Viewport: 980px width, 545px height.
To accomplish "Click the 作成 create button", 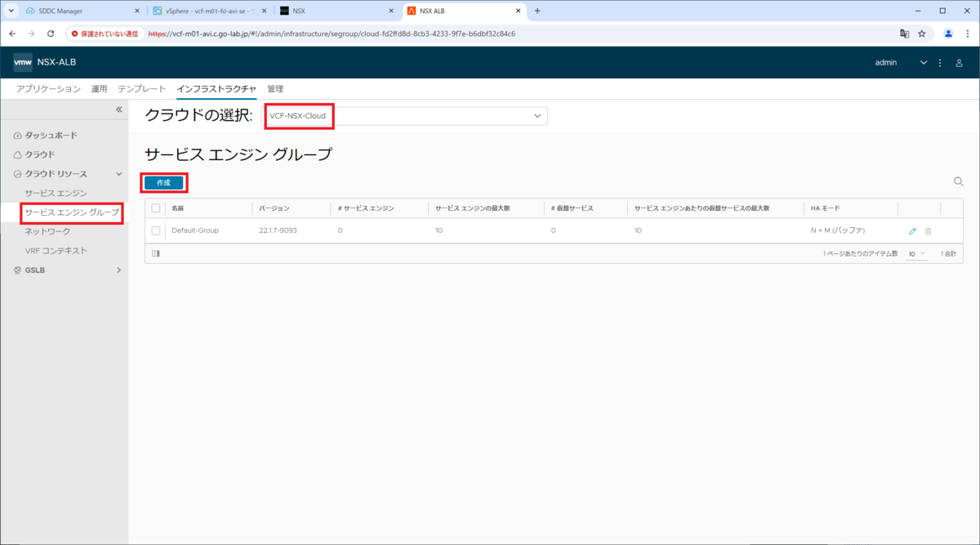I will (x=163, y=183).
